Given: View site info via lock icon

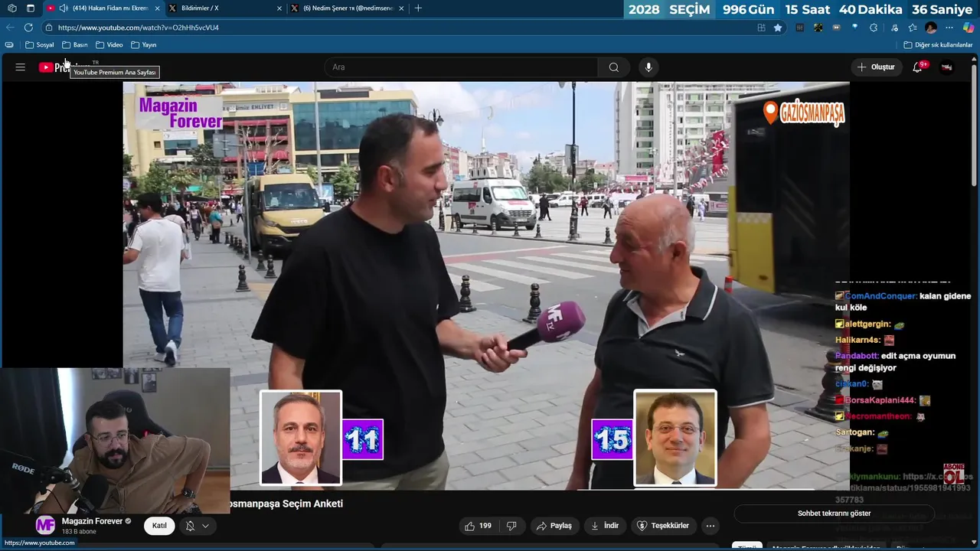Looking at the screenshot, I should pyautogui.click(x=49, y=28).
